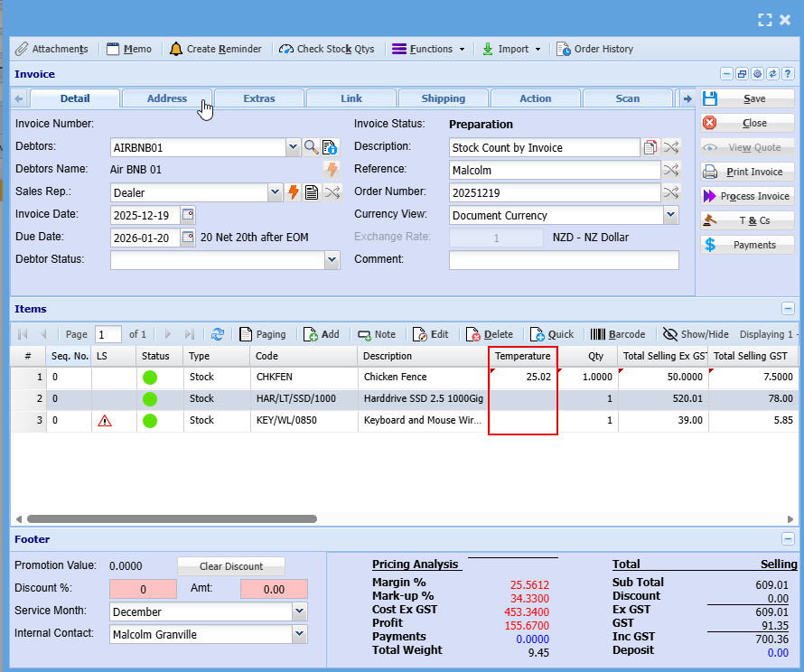Open Order History from the toolbar
The height and width of the screenshot is (672, 804).
point(594,49)
